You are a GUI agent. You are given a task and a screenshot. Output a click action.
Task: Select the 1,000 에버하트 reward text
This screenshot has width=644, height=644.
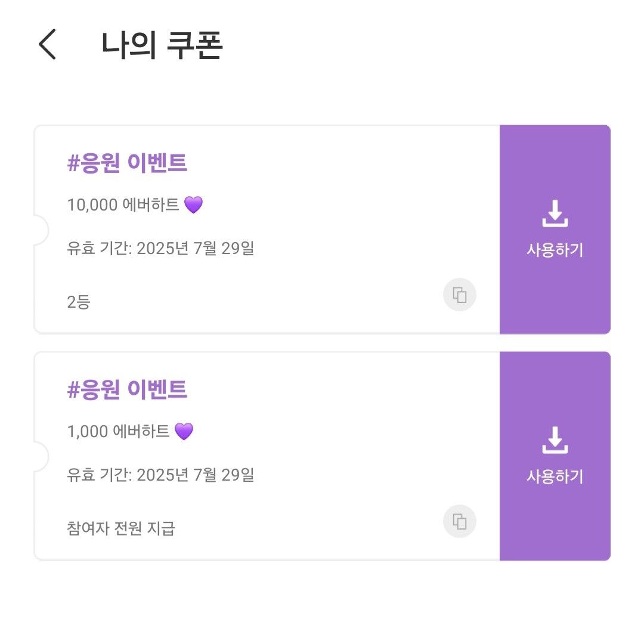(x=118, y=431)
